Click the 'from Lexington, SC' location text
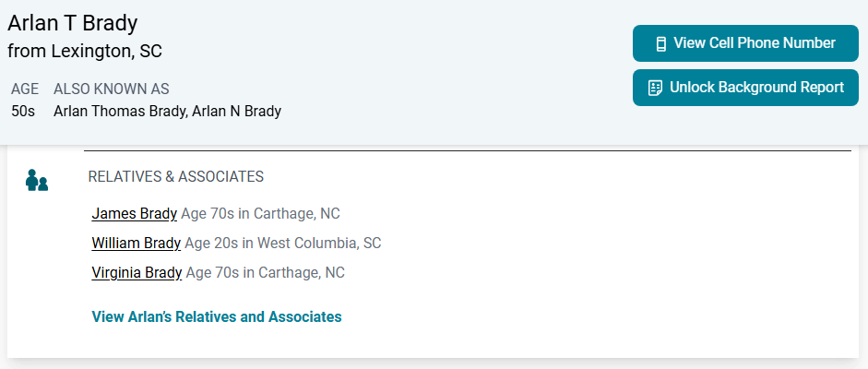Image resolution: width=868 pixels, height=369 pixels. coord(85,51)
